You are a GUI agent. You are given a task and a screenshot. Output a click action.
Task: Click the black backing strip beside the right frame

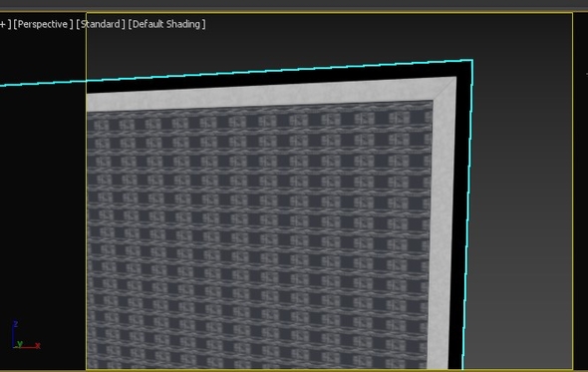click(460, 225)
